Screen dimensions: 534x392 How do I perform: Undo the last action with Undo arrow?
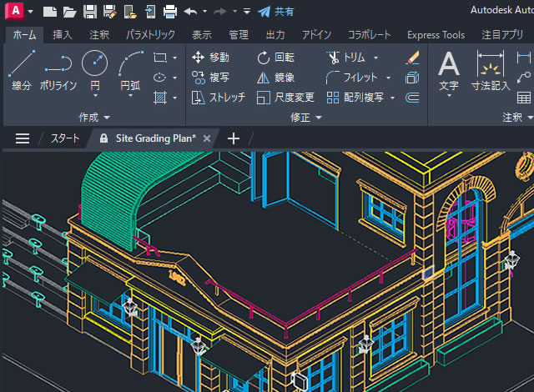[191, 12]
